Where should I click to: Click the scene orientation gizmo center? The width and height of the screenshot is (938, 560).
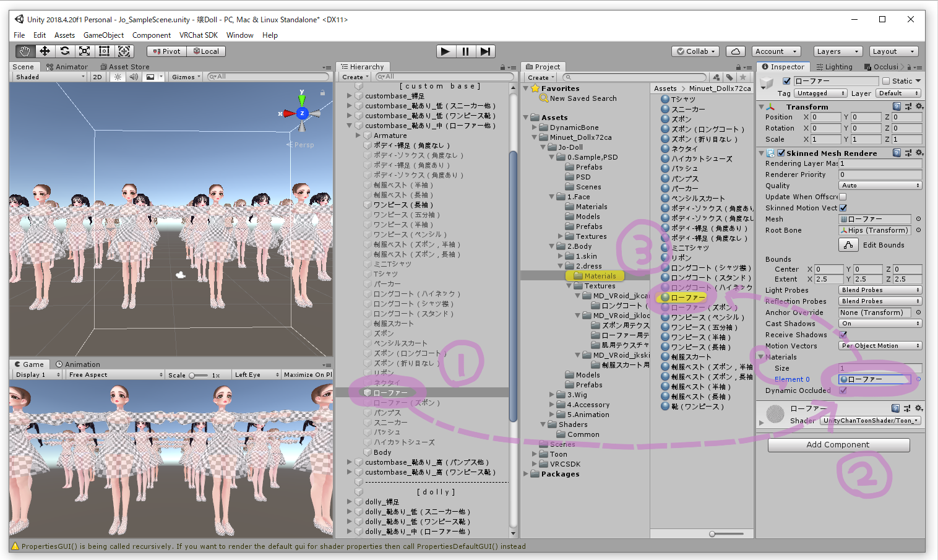(x=302, y=113)
